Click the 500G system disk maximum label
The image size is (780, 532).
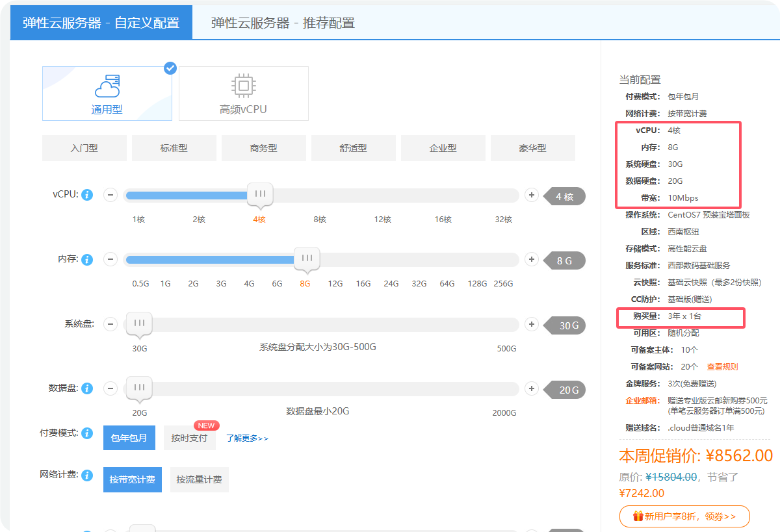pos(506,349)
